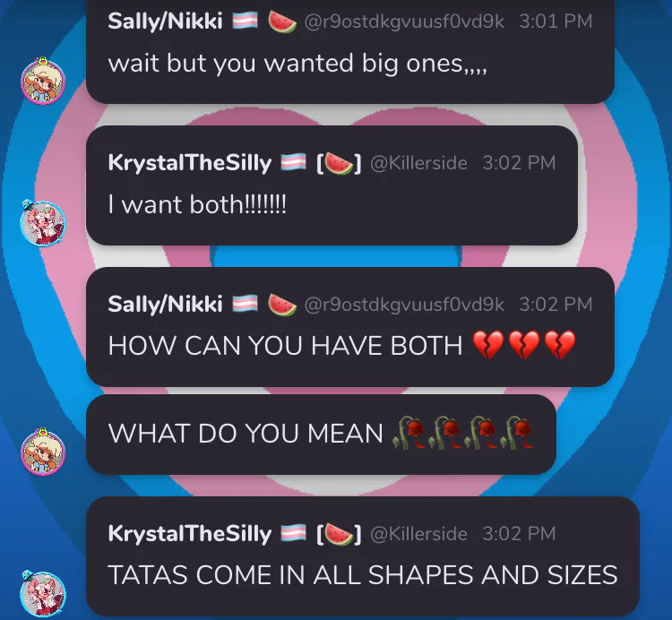The image size is (672, 620).
Task: Click the watermelon emoji in the top Sally/Nikki name
Action: 282,22
